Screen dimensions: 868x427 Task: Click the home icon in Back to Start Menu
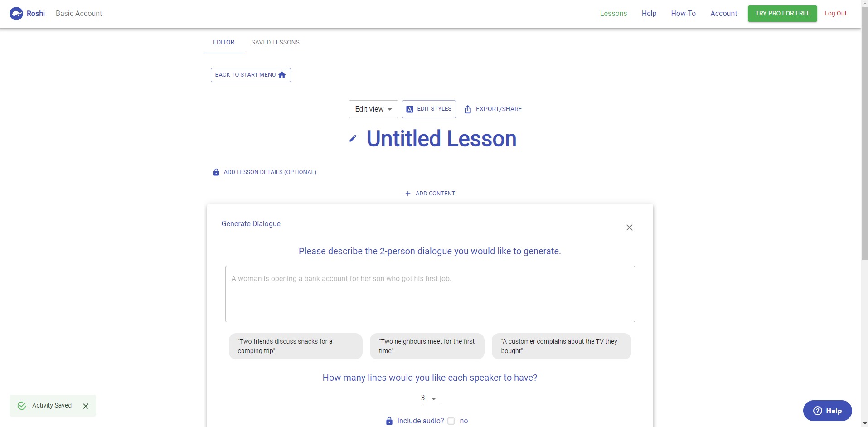coord(282,75)
